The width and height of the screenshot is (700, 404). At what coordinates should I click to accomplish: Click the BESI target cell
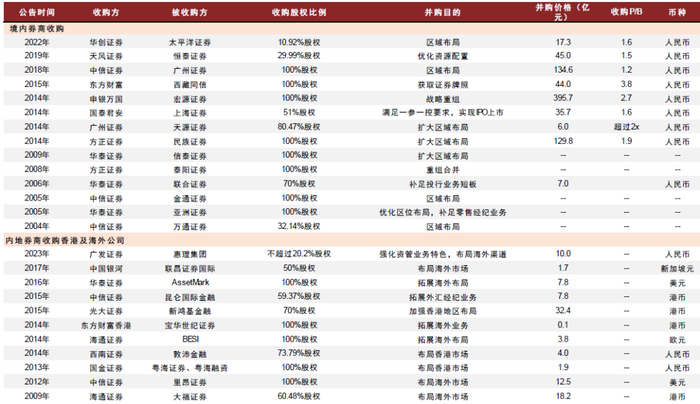(190, 339)
